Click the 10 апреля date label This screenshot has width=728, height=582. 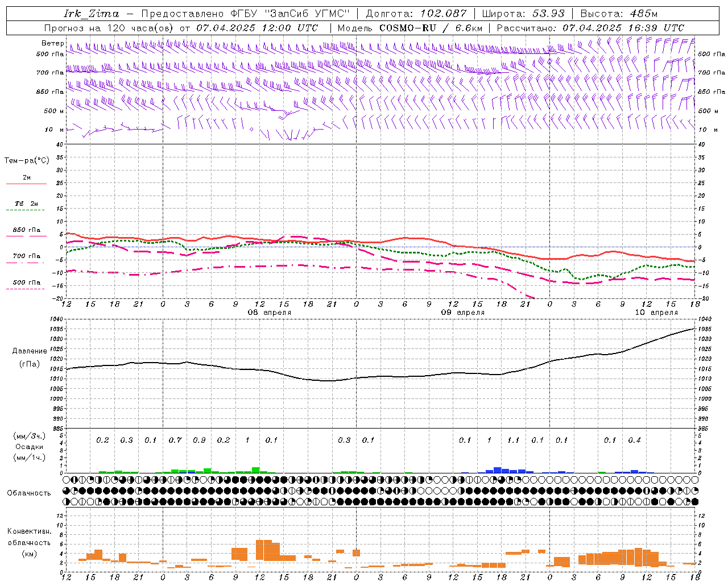click(656, 313)
